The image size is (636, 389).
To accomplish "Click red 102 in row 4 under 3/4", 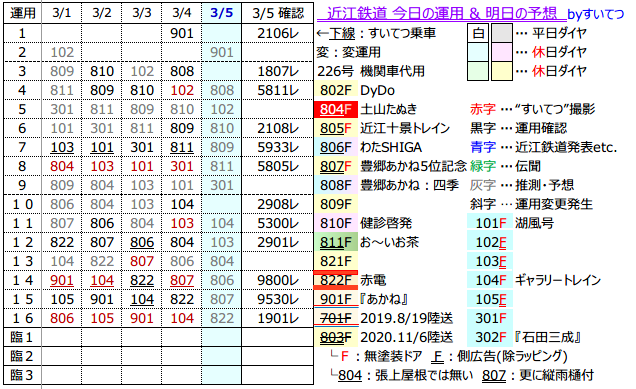I will [182, 90].
